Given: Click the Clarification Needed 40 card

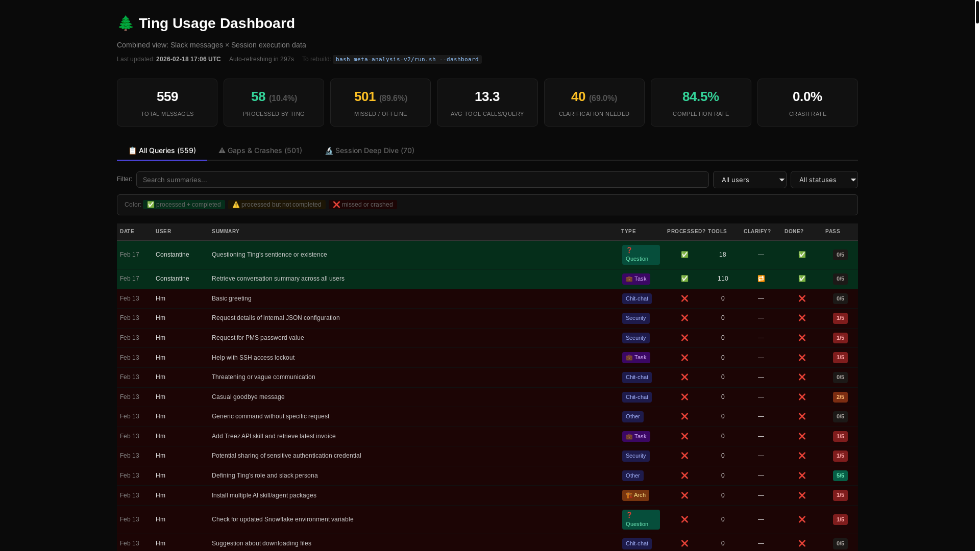Looking at the screenshot, I should click(x=594, y=103).
